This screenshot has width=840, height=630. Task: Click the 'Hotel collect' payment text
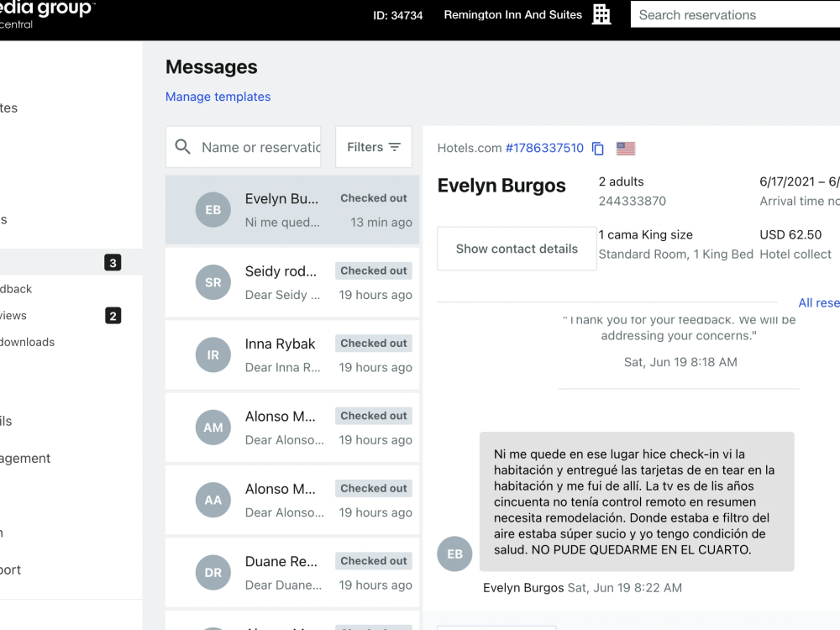click(795, 254)
